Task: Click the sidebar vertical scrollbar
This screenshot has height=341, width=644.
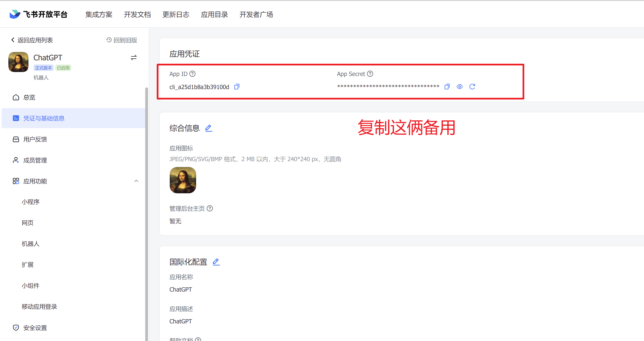Action: [147, 214]
